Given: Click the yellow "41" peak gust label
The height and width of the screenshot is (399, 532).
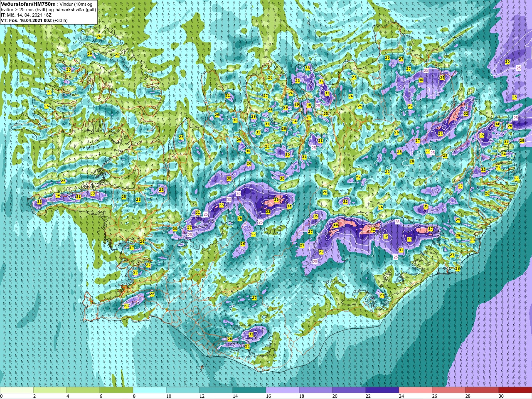Looking at the screenshot, I should tap(373, 229).
